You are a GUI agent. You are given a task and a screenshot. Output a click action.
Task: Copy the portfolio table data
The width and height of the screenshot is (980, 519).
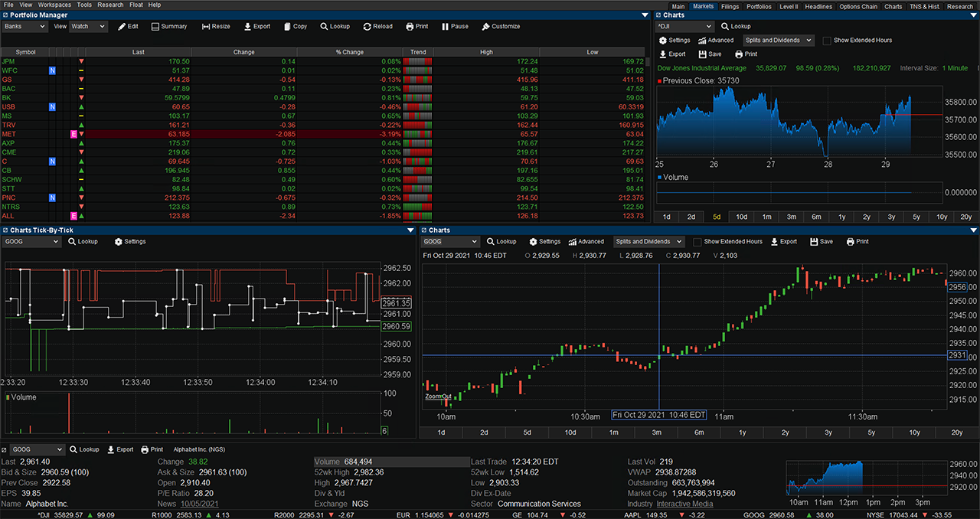295,26
